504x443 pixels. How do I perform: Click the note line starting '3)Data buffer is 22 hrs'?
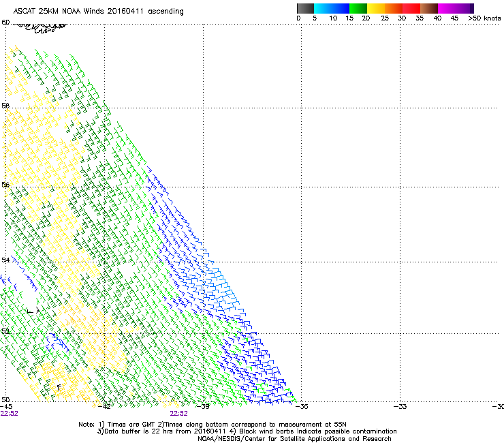click(247, 431)
